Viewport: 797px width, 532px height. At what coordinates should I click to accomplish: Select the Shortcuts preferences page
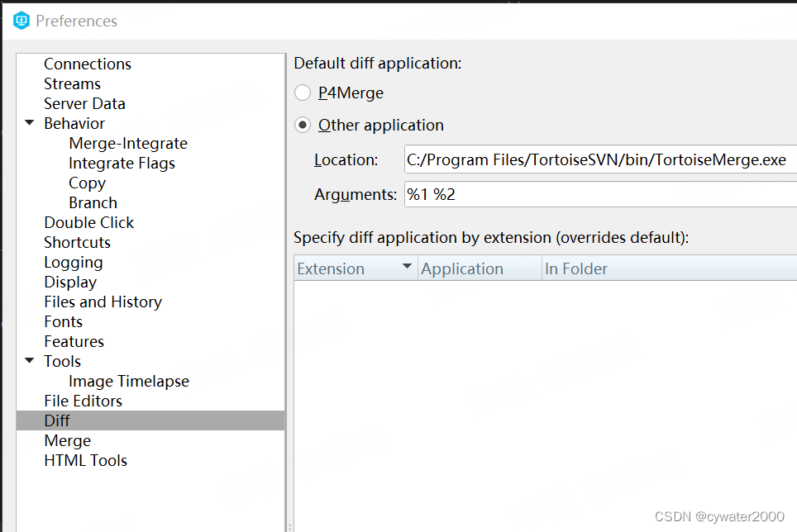point(77,242)
